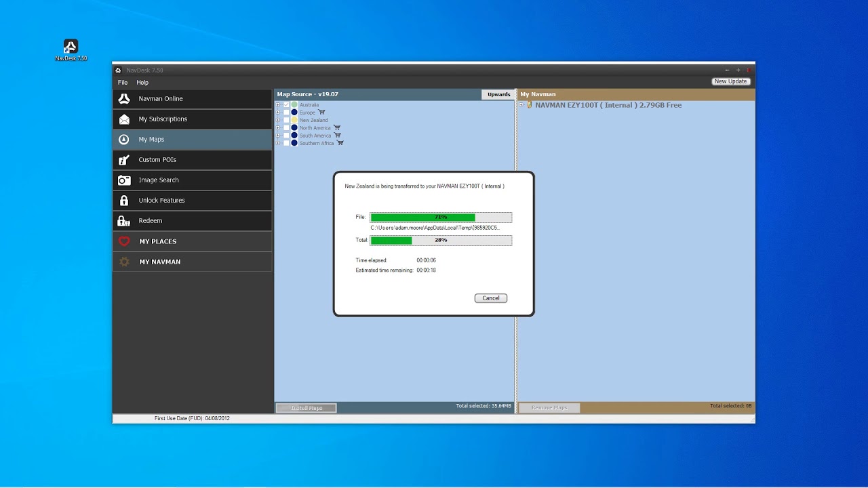The height and width of the screenshot is (488, 868).
Task: Click the blue status dot for South America
Action: click(294, 136)
